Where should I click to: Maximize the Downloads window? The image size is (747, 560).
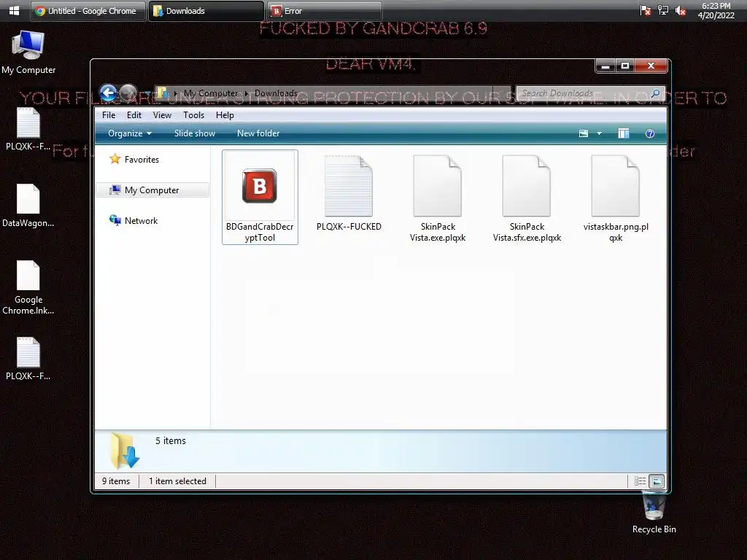click(x=625, y=66)
